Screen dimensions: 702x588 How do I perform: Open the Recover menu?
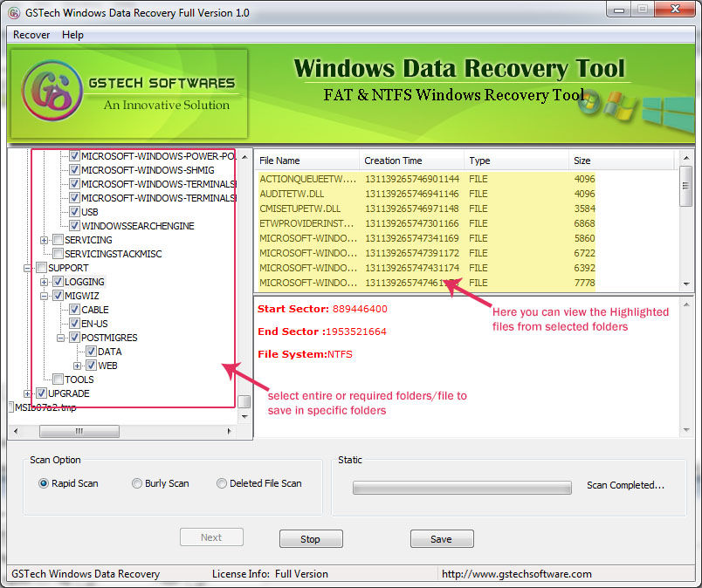coord(31,35)
